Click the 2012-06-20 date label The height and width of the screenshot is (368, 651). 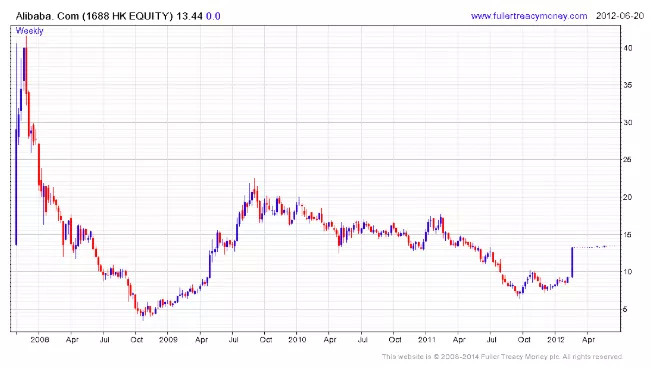point(620,16)
